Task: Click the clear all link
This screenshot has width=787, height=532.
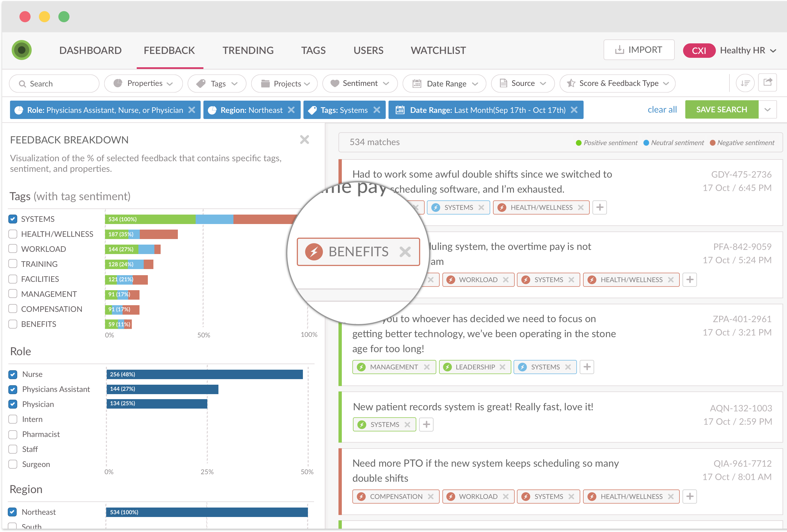Action: tap(662, 110)
